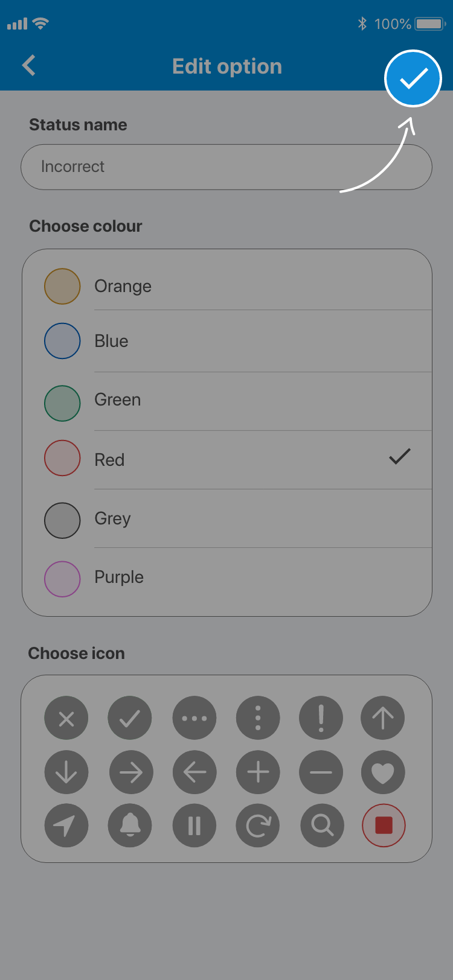Viewport: 453px width, 980px height.
Task: Click the Purple colour swatch
Action: coord(62,579)
